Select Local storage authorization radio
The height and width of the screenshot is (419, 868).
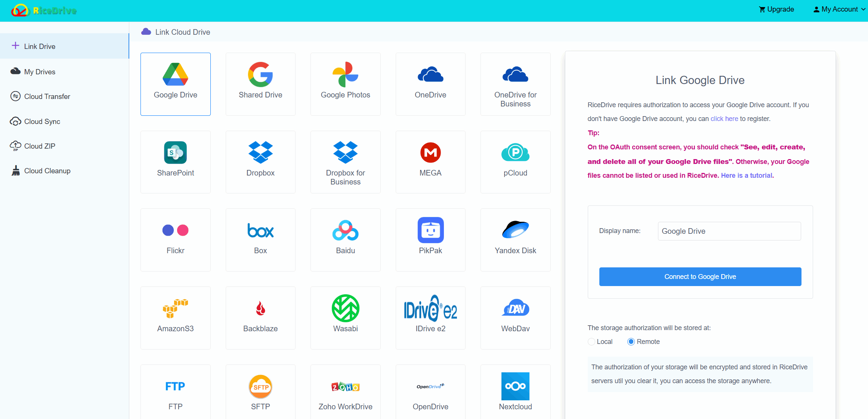click(591, 342)
